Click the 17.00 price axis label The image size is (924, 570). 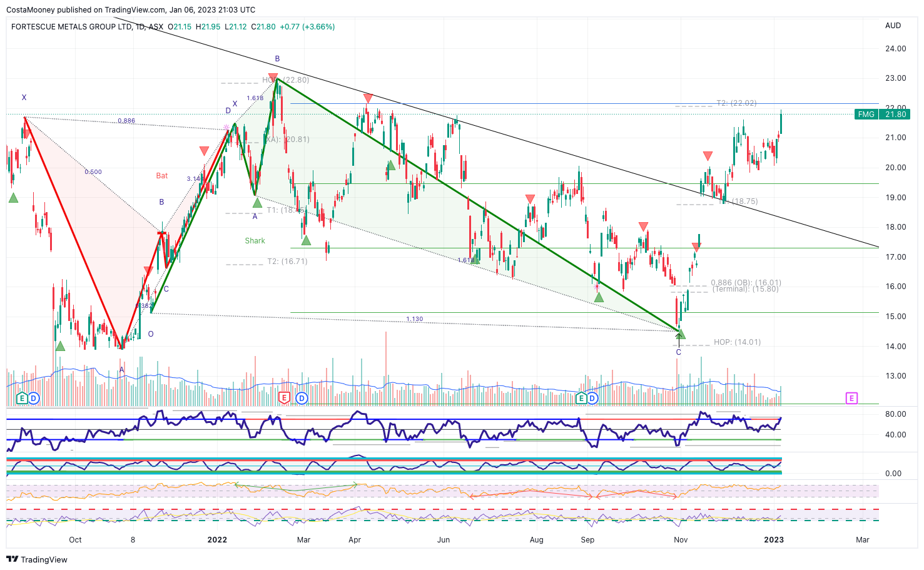(x=896, y=257)
